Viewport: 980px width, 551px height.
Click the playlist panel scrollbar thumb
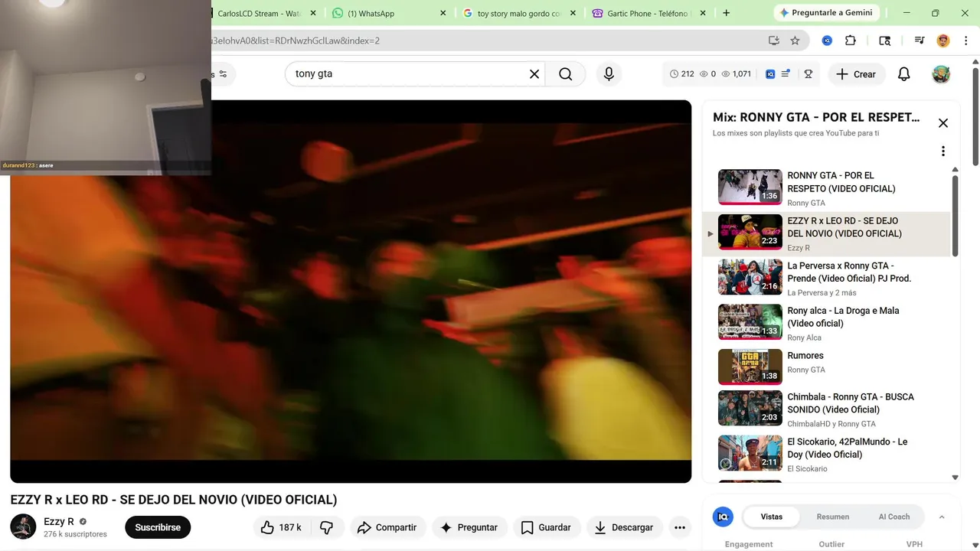pyautogui.click(x=955, y=216)
